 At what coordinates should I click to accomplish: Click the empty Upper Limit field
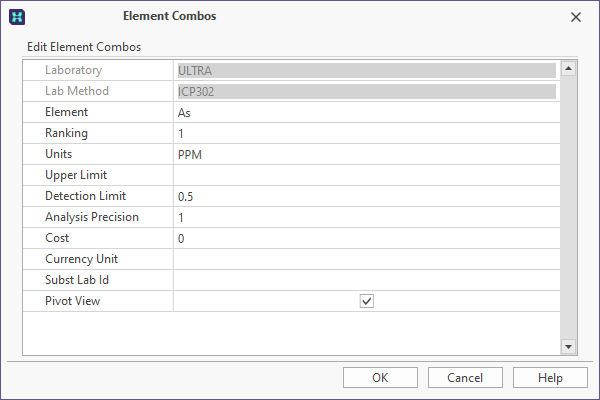[367, 175]
